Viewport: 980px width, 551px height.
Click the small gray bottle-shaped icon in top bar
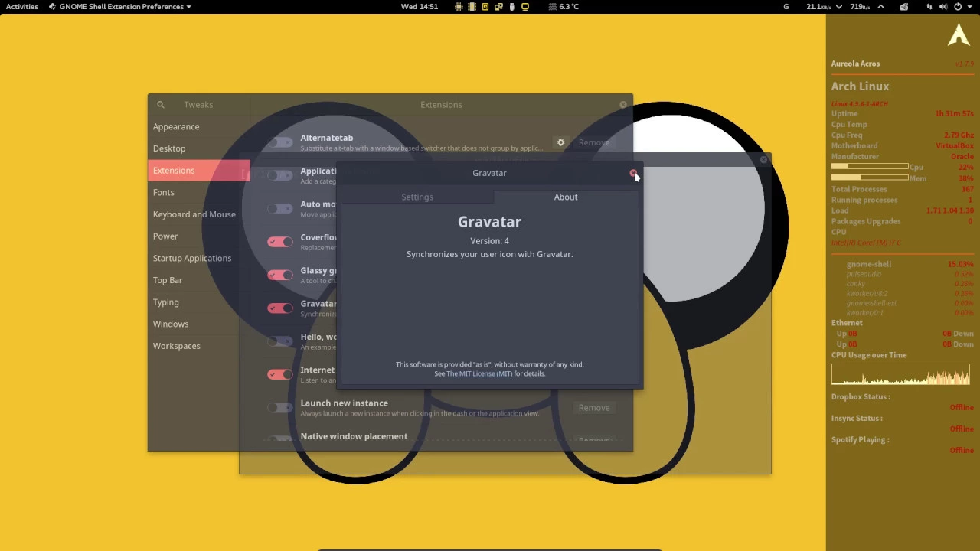[x=511, y=6]
